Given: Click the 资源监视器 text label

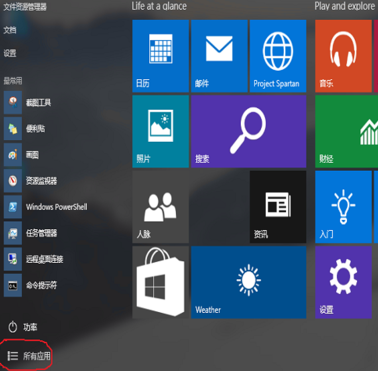Looking at the screenshot, I should pyautogui.click(x=42, y=181).
